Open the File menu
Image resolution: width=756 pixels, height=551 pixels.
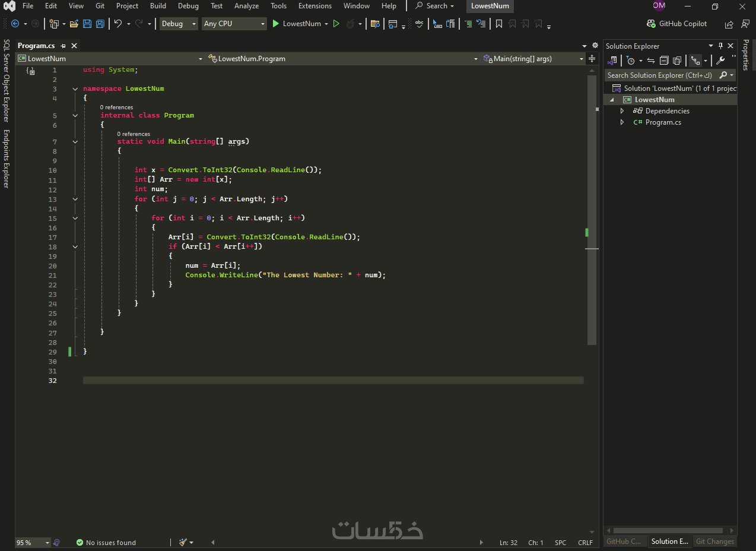pos(28,6)
